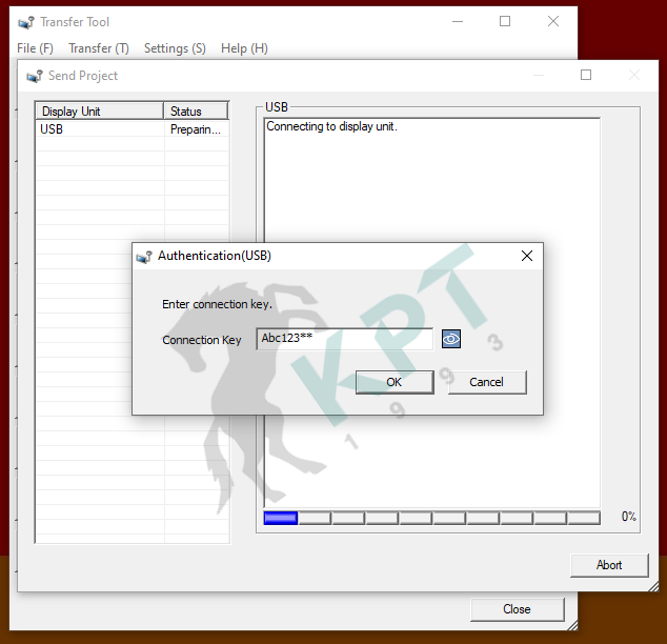Toggle connection key visibility eye icon

pos(451,339)
